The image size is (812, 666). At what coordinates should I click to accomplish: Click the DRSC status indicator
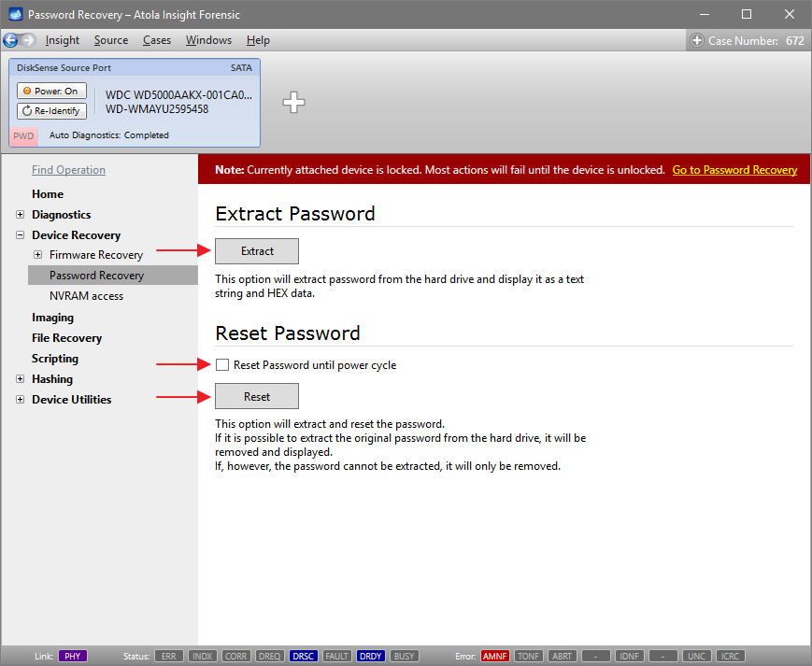[303, 656]
